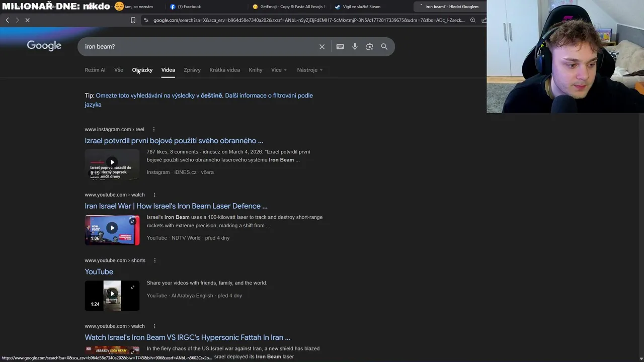Viewport: 644px width, 362px height.
Task: Open more options for the Instagram result
Action: coord(154,129)
